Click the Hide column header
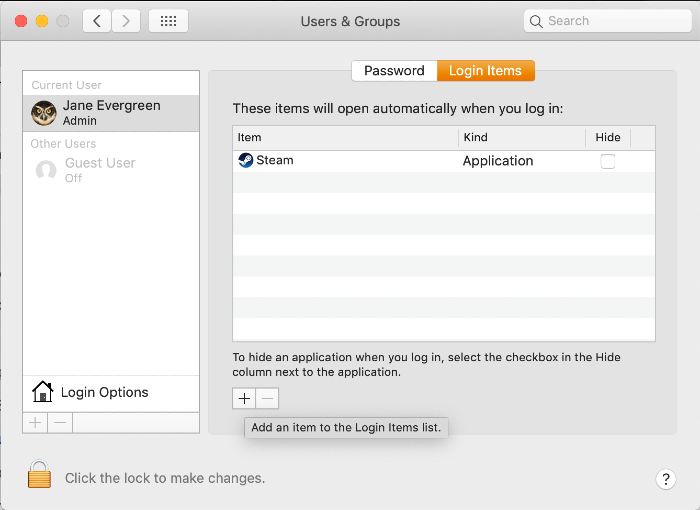 coord(608,137)
